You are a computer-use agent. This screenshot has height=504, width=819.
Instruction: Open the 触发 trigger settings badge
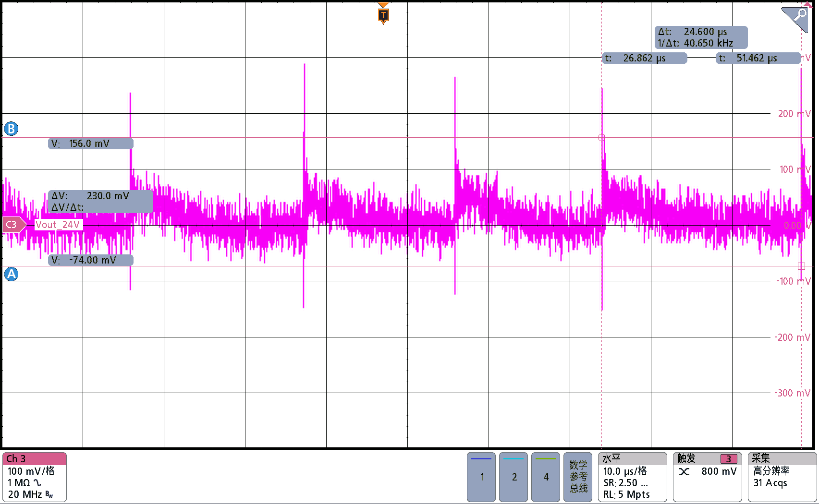coord(707,477)
